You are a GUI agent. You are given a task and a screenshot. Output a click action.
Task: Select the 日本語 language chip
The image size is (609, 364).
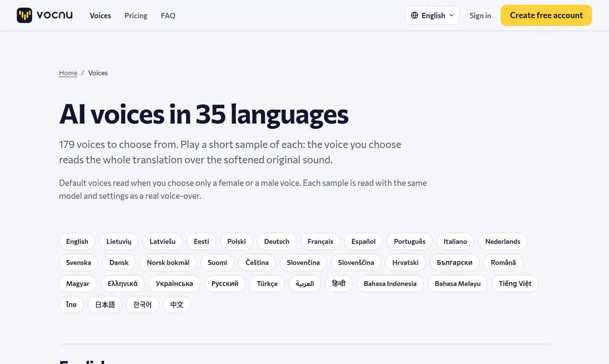(105, 305)
